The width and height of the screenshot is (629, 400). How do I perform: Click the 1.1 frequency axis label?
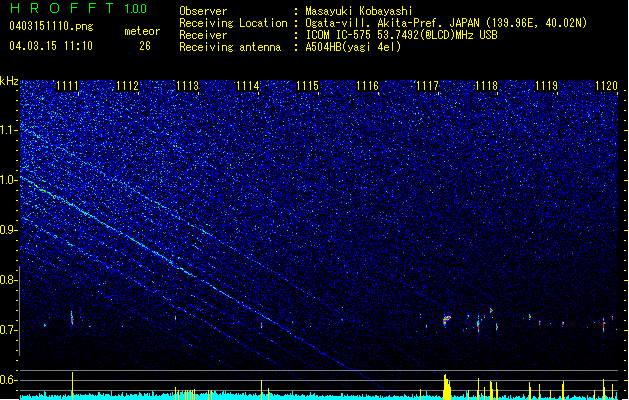coord(8,130)
